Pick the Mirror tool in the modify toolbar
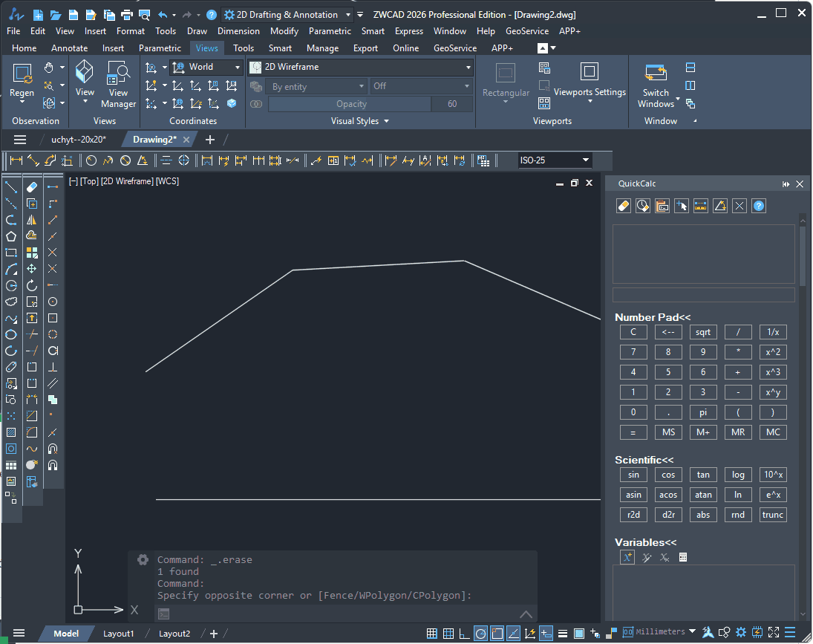813x644 pixels. 32,220
